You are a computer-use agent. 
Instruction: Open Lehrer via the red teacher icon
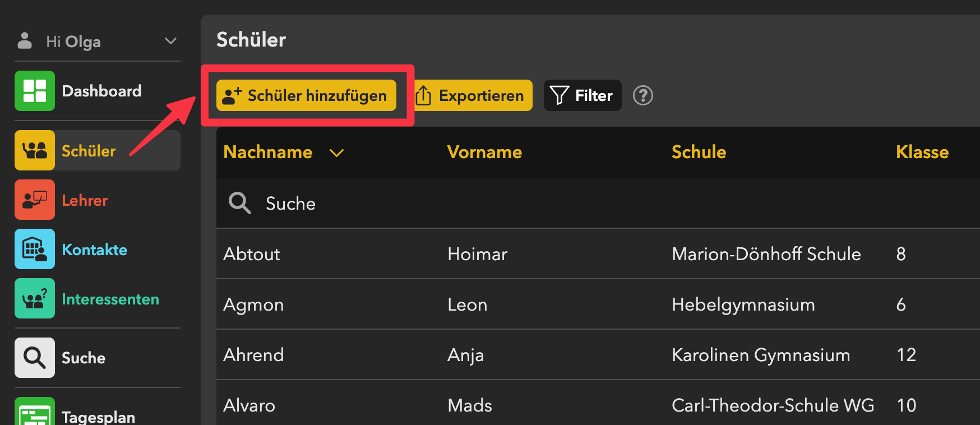coord(35,200)
